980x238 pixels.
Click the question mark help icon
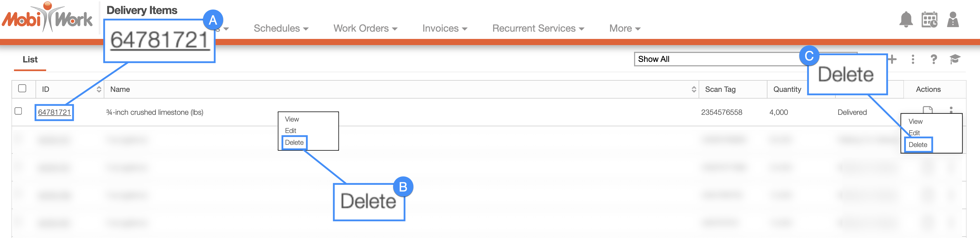pyautogui.click(x=934, y=59)
